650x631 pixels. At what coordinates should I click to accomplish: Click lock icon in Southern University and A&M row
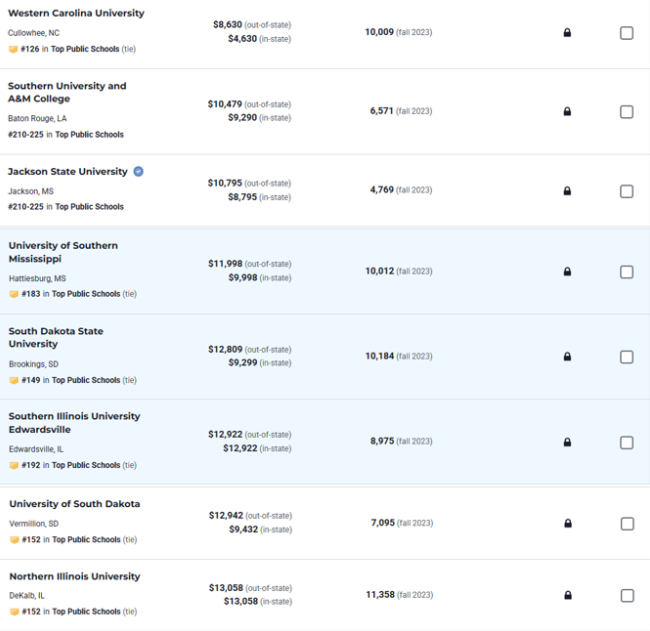point(567,111)
